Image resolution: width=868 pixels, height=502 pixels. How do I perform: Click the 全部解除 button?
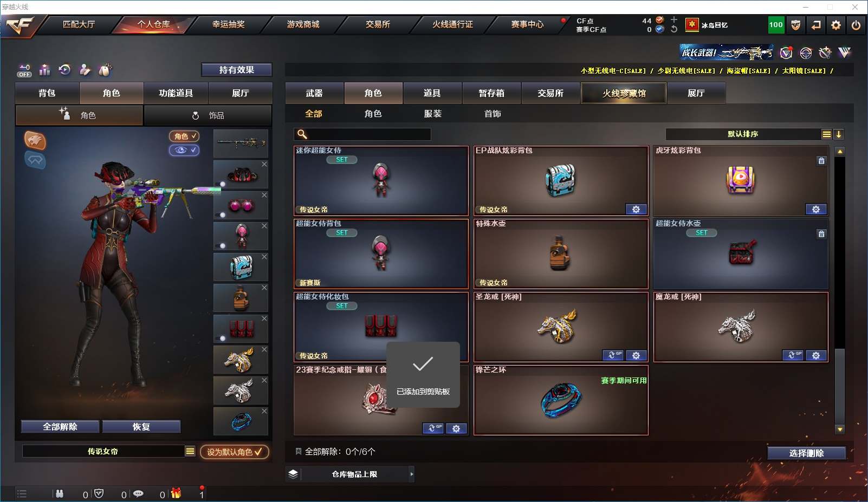[60, 427]
